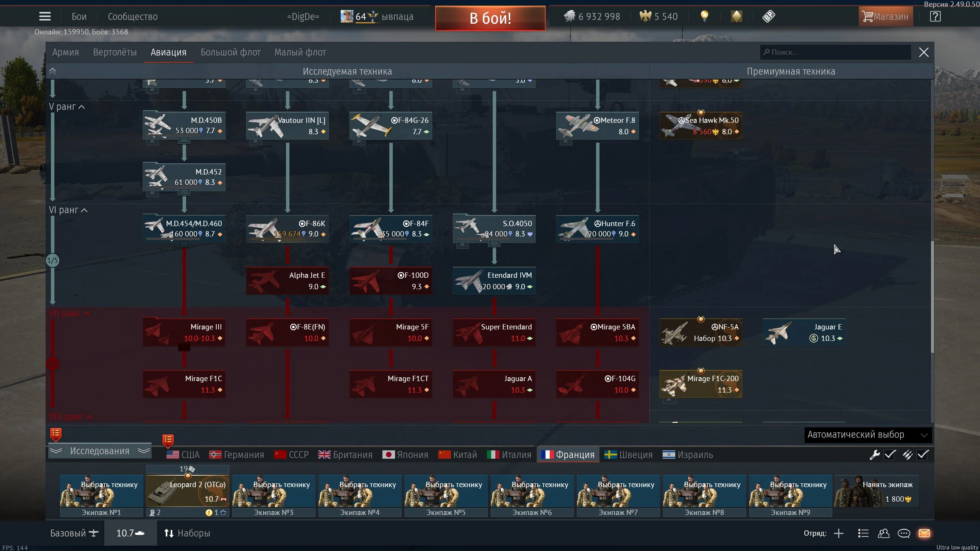Switch to the Вертолёты tab
Screen dimensions: 980x551
tap(115, 52)
